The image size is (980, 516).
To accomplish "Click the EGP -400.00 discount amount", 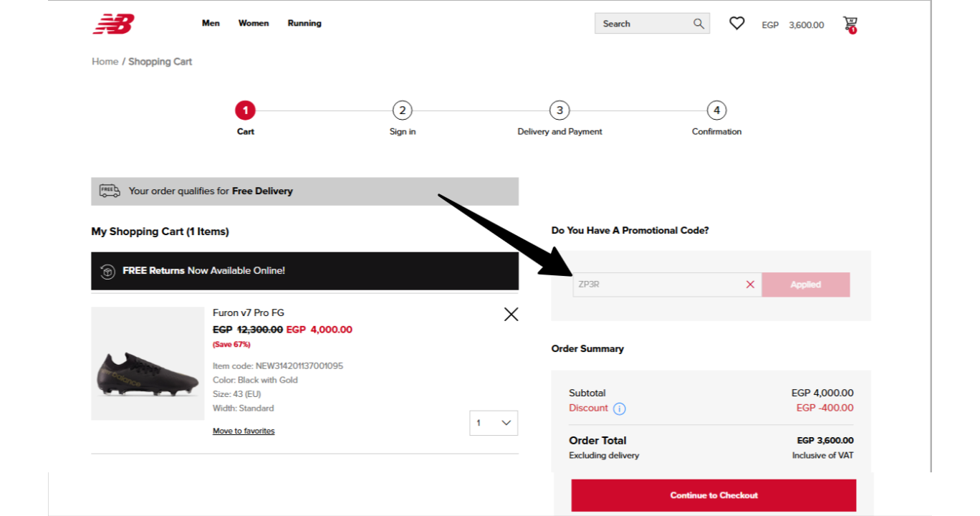I will coord(825,408).
